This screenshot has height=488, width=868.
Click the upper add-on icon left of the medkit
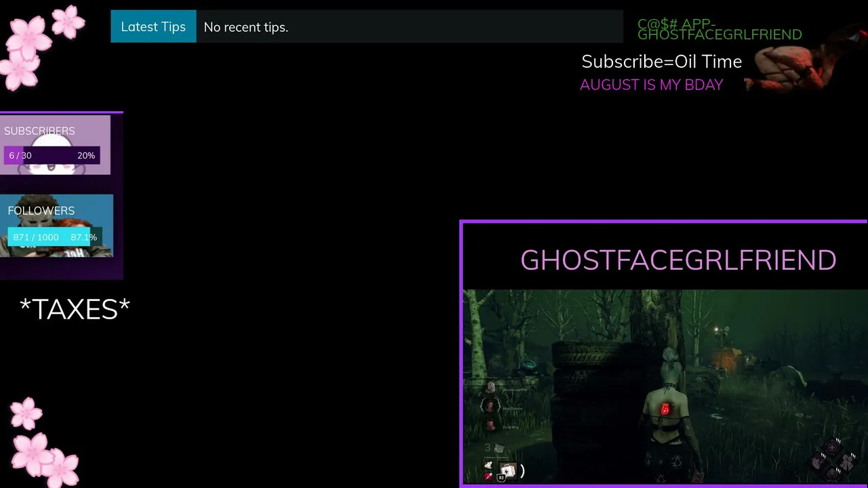[488, 465]
